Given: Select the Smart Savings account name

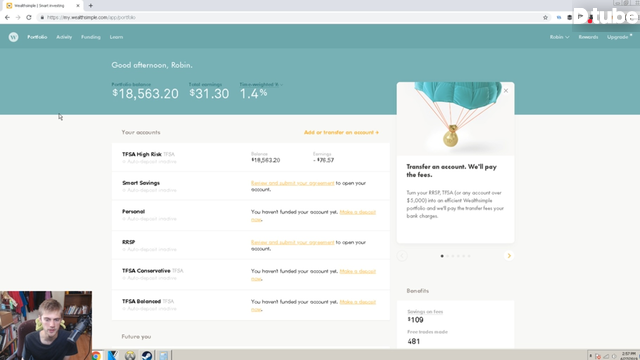Looking at the screenshot, I should (141, 183).
